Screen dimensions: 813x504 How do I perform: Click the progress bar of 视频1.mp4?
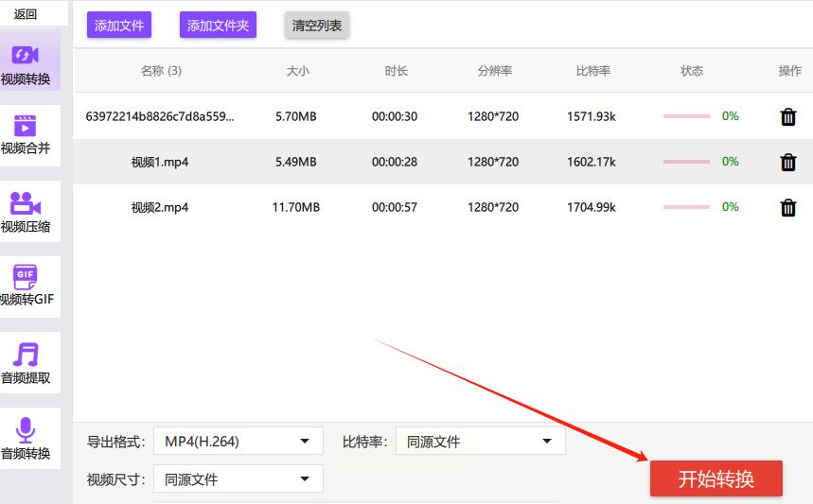pos(686,162)
